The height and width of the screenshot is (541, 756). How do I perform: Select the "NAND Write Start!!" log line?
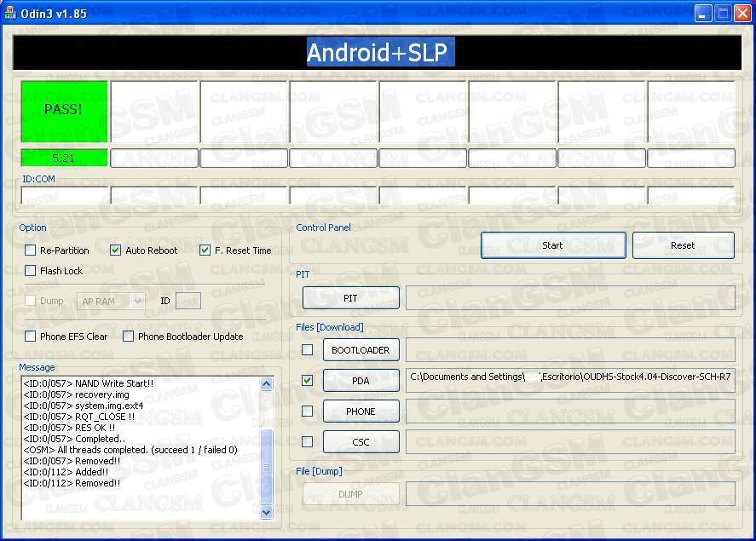click(89, 383)
